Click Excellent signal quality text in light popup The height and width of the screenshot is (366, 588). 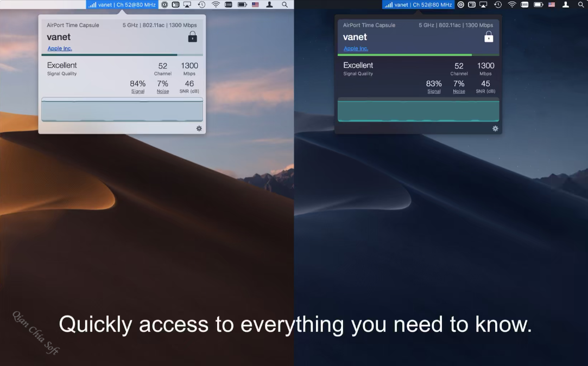pyautogui.click(x=62, y=65)
